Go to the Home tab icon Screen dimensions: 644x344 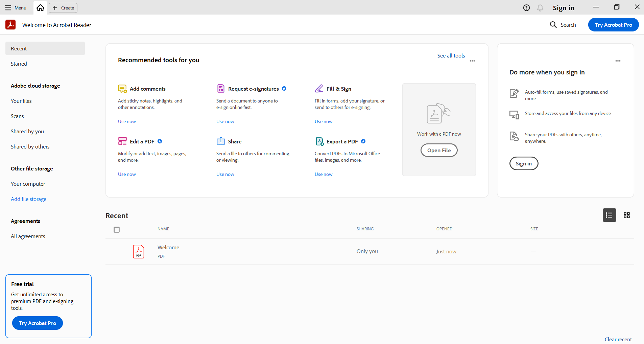click(40, 8)
